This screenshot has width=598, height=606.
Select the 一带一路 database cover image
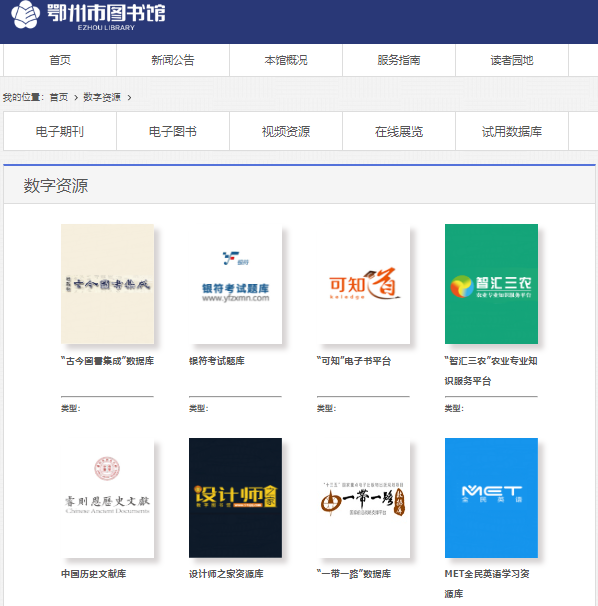[x=363, y=497]
